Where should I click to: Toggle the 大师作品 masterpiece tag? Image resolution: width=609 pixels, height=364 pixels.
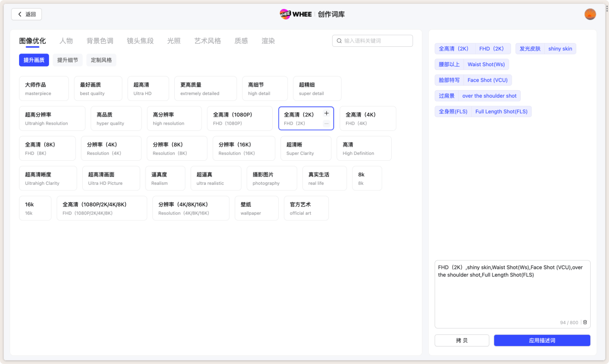44,88
